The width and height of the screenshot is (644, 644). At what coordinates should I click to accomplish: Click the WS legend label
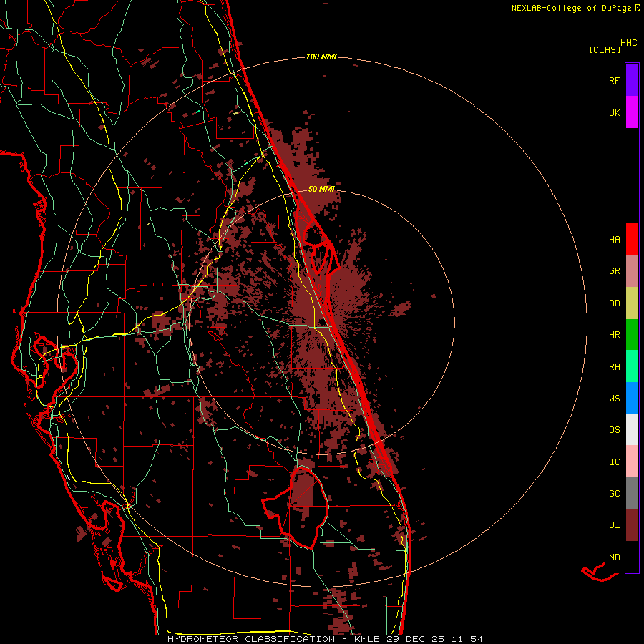click(614, 399)
